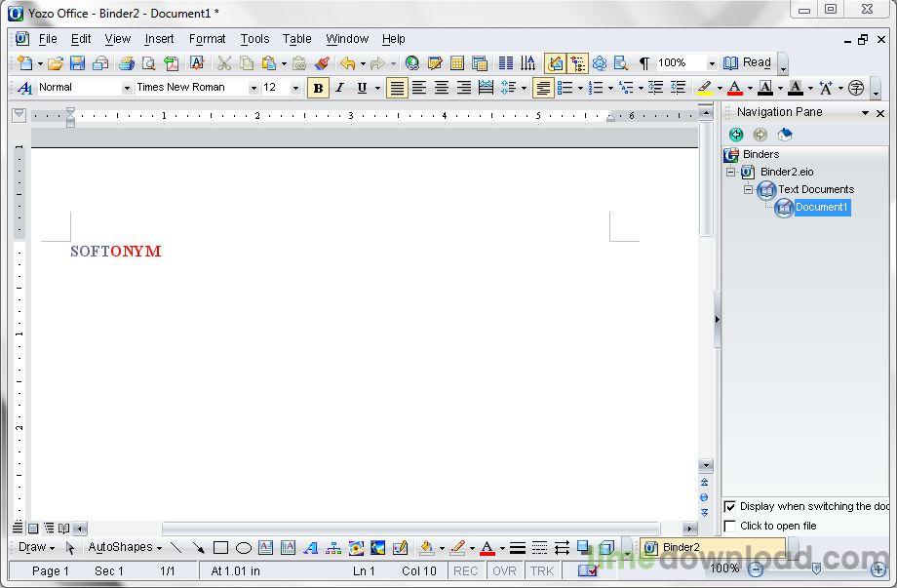Open the File menu
The width and height of the screenshot is (897, 588).
(x=48, y=39)
